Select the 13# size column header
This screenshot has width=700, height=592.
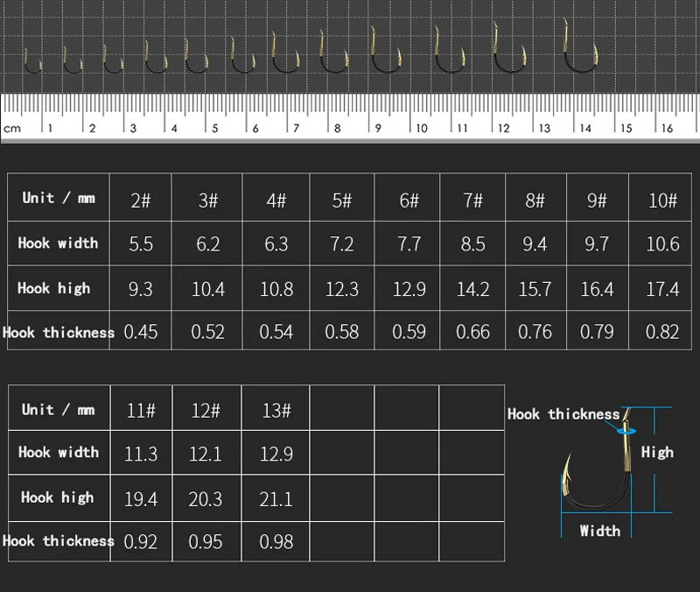(x=276, y=410)
